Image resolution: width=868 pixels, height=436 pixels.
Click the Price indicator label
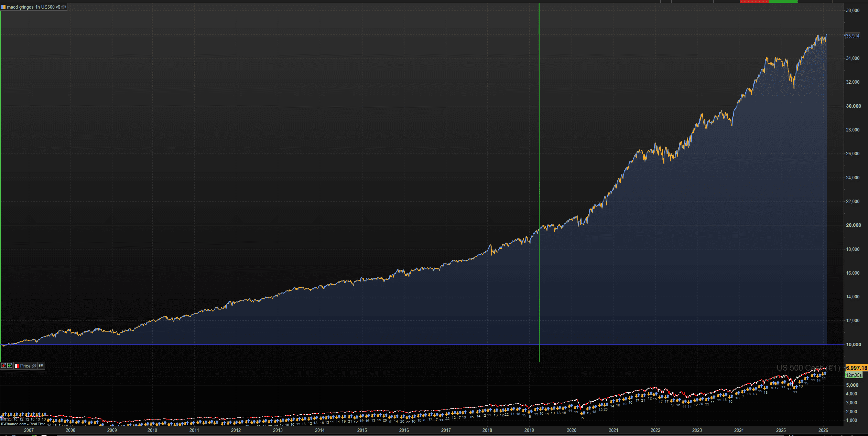pos(25,366)
